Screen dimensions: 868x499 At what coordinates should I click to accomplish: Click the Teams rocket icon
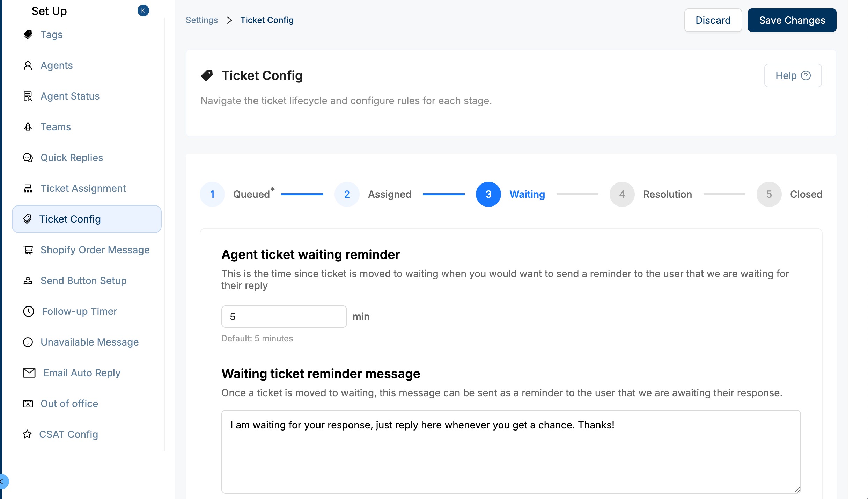tap(28, 127)
